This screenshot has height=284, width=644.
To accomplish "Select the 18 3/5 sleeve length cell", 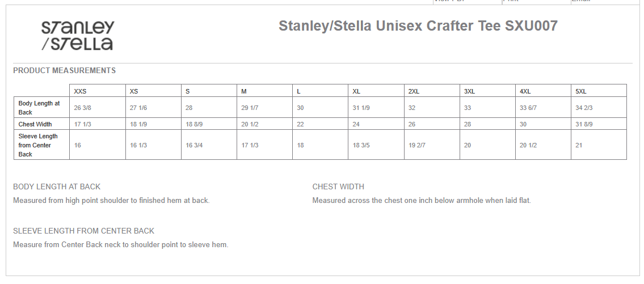I will click(x=361, y=145).
